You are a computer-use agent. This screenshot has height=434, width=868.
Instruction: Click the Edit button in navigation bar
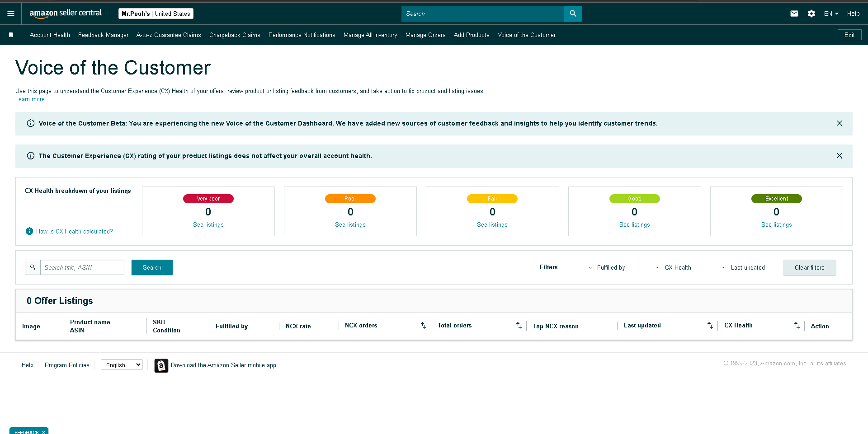point(849,35)
